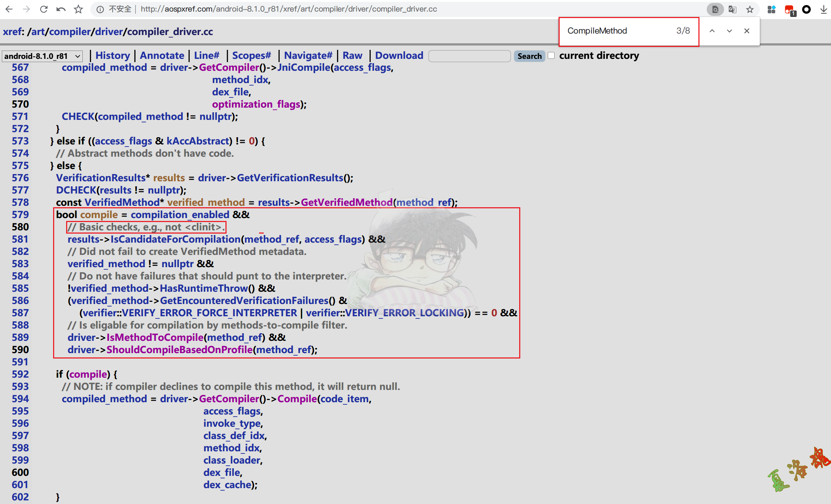This screenshot has width=831, height=504.
Task: Click the site info insecure icon
Action: (100, 9)
